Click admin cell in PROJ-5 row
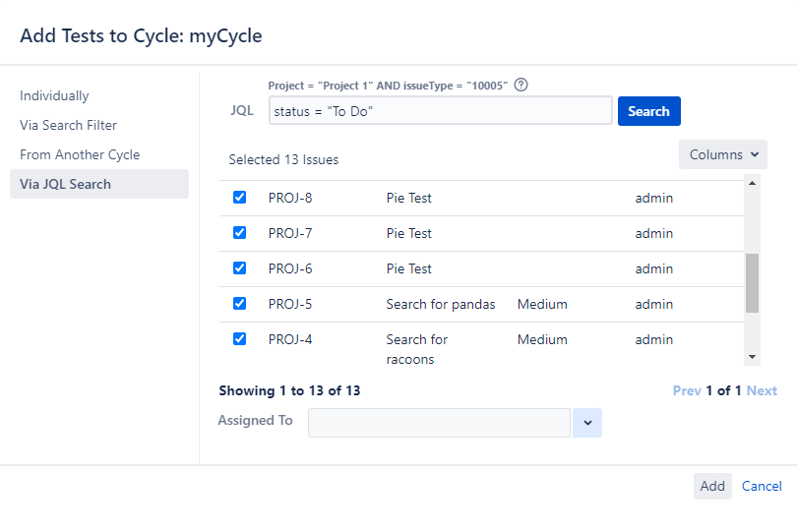Screen dimensions: 797x532 tap(654, 304)
